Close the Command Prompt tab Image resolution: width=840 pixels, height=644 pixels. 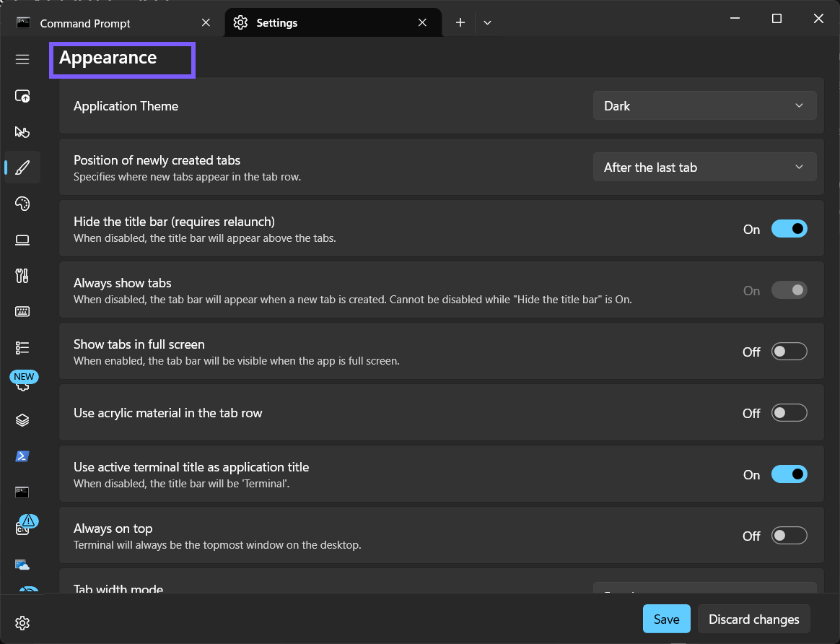206,22
